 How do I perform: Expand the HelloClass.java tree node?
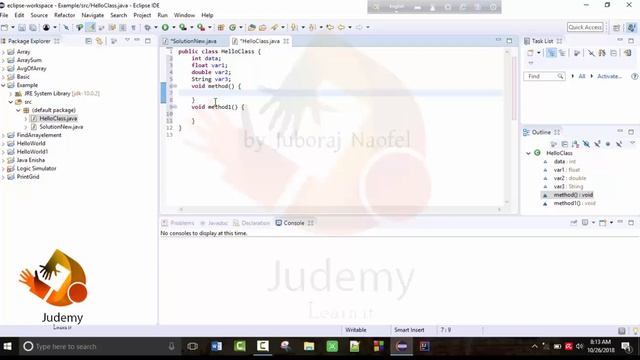click(26, 119)
